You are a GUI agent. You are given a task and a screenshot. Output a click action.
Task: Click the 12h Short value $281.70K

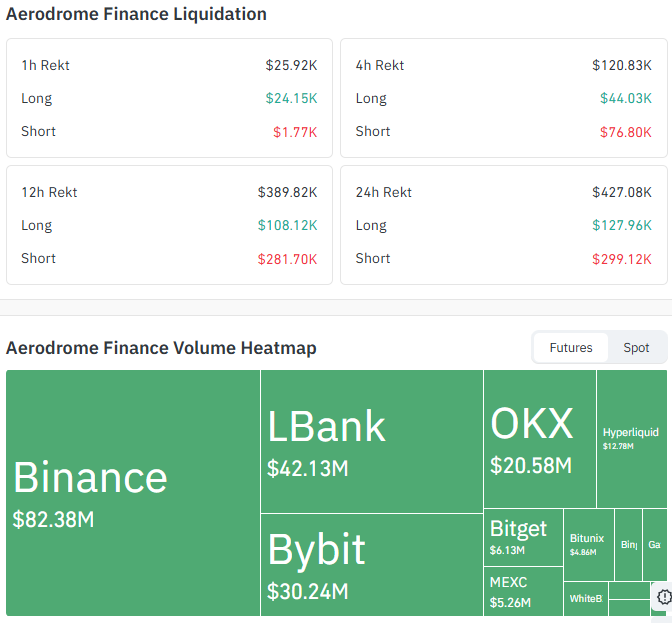coord(287,259)
